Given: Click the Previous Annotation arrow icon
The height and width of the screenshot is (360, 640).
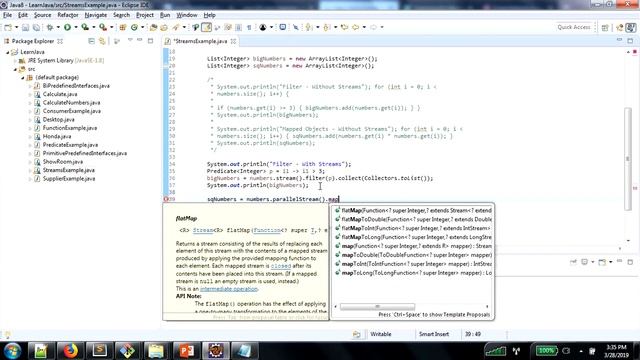Looking at the screenshot, I should click(x=326, y=27).
